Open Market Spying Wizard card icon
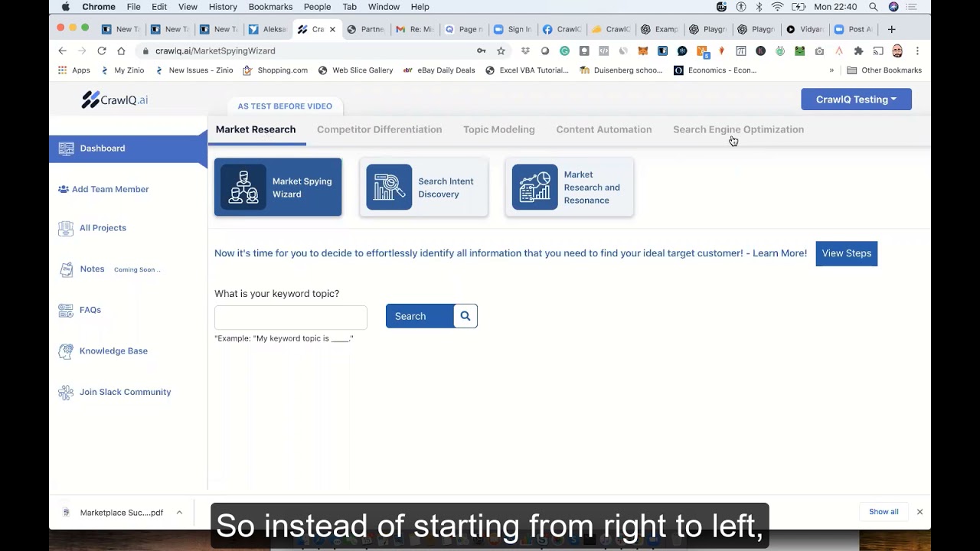This screenshot has width=980, height=551. pos(243,187)
